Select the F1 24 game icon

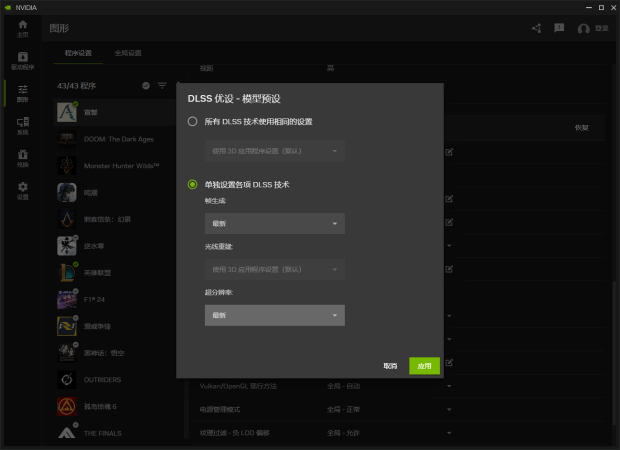point(67,299)
